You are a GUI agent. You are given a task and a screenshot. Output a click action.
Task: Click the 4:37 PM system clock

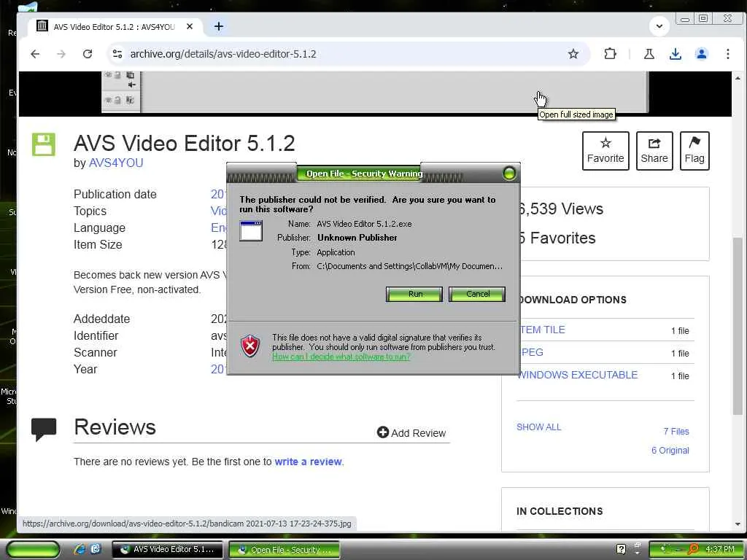(720, 549)
